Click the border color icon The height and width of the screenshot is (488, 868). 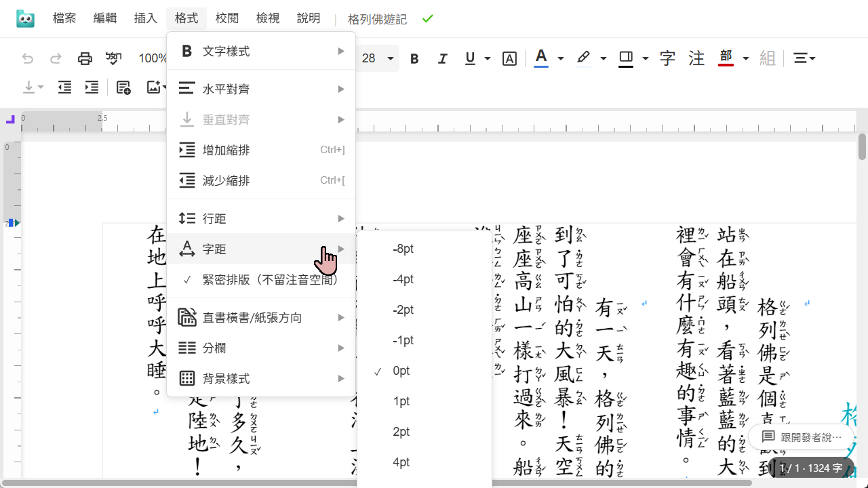626,58
